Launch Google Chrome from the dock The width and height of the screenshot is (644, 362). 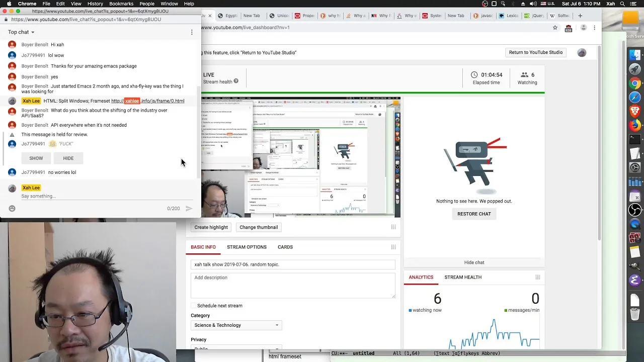tap(635, 83)
